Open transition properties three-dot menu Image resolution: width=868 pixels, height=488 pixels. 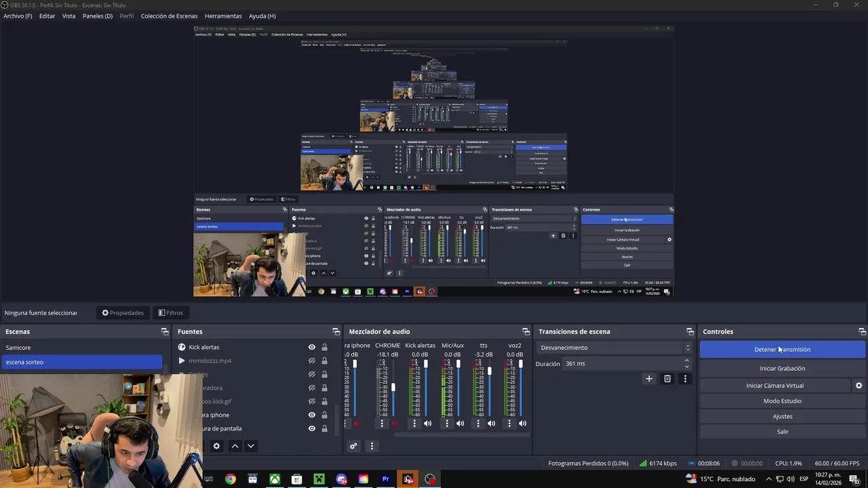coord(685,379)
